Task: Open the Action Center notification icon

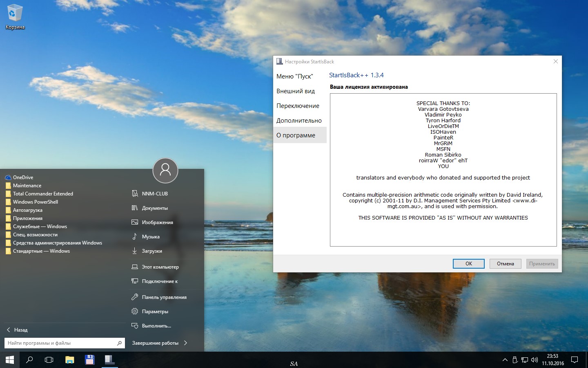Action: pyautogui.click(x=575, y=360)
